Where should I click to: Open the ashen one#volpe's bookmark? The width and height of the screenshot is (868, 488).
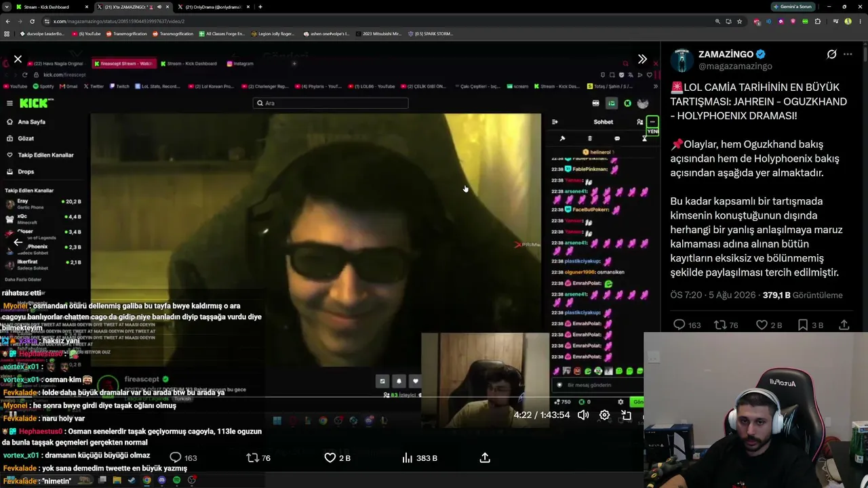tap(327, 33)
